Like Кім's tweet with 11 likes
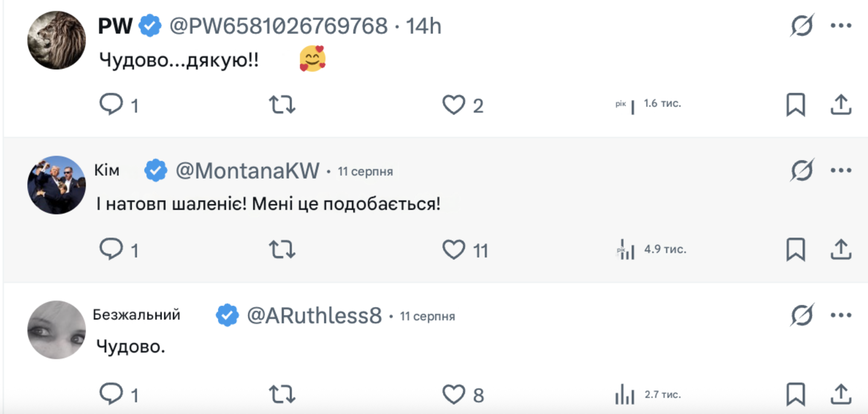The width and height of the screenshot is (868, 414). click(454, 249)
